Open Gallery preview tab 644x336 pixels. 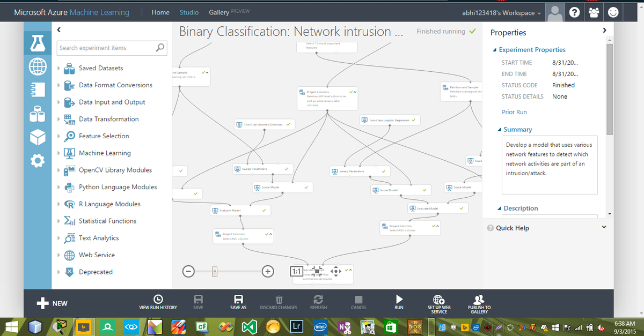pos(229,12)
